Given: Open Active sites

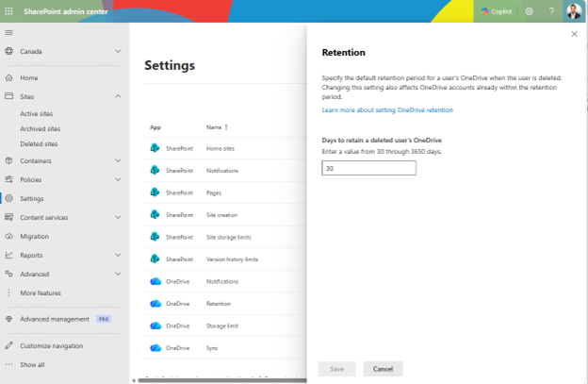Looking at the screenshot, I should tap(37, 114).
